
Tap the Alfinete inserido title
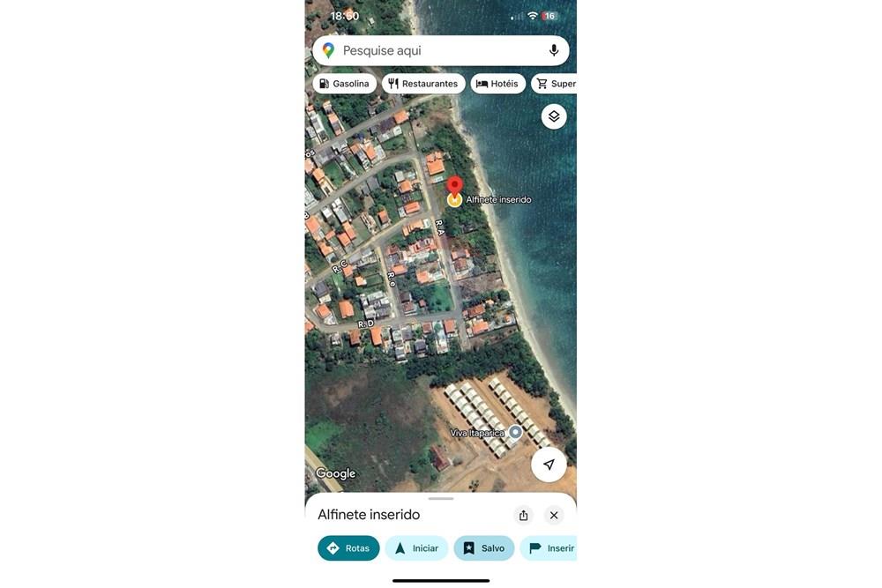369,515
